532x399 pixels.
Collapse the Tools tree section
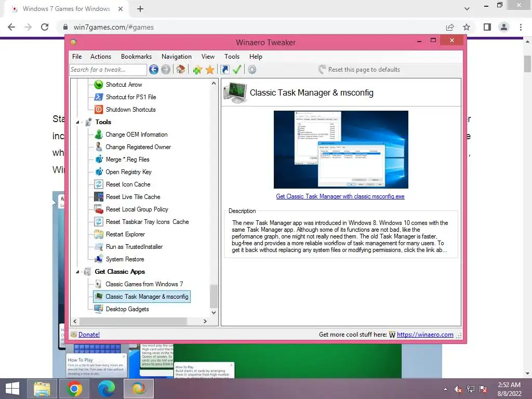tap(78, 122)
